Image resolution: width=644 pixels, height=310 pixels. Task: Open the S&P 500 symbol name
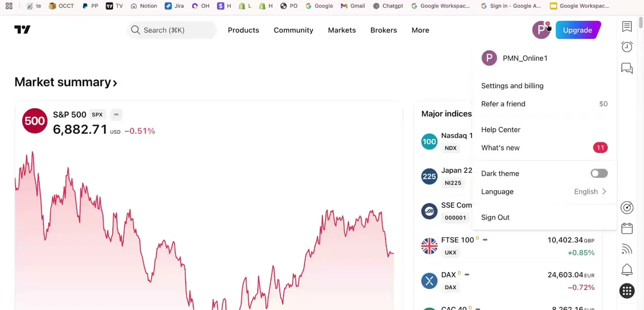(69, 114)
